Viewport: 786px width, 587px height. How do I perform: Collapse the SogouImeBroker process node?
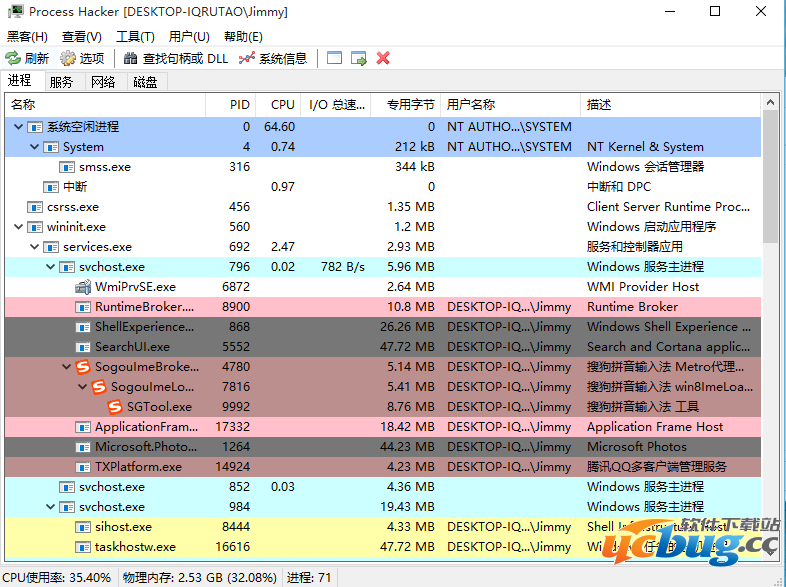pyautogui.click(x=67, y=367)
